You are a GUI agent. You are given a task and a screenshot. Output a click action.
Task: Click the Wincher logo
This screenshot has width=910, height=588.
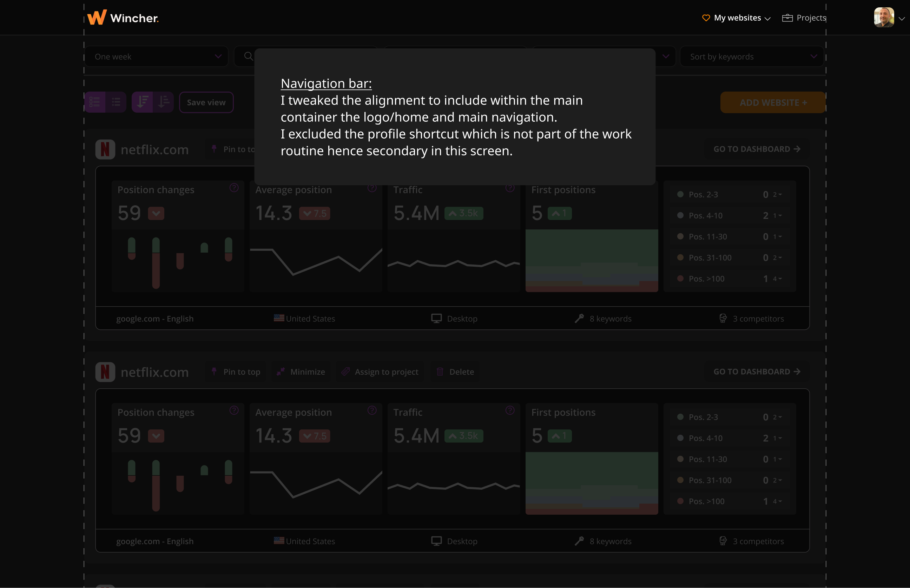pos(123,17)
